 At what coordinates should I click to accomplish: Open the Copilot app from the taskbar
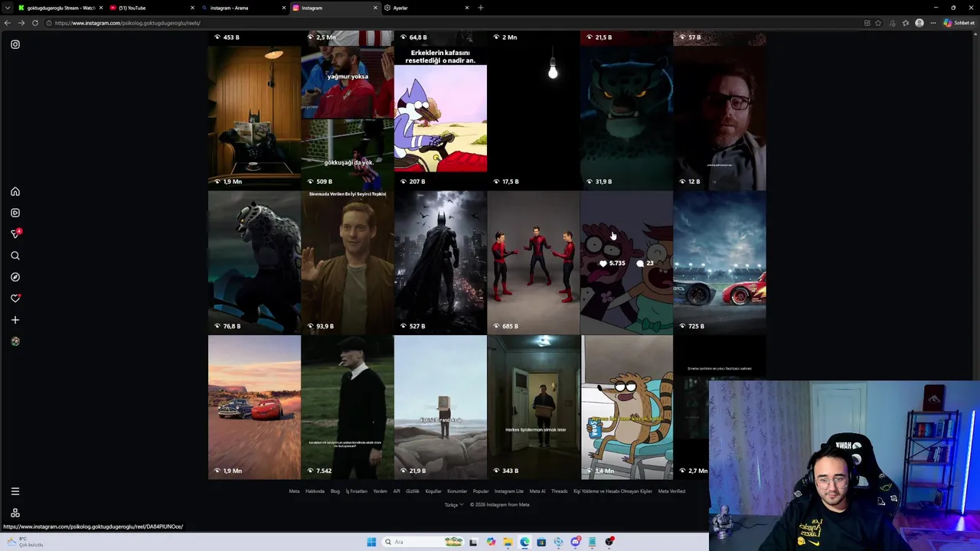tap(491, 542)
